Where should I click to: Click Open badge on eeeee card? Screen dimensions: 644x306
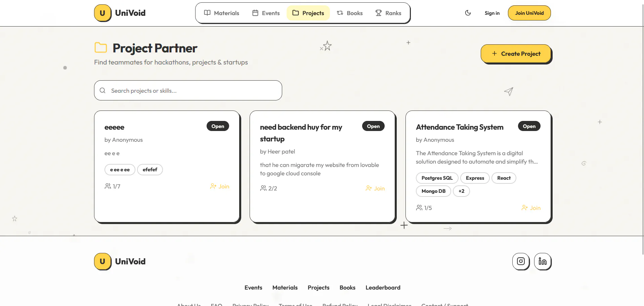(218, 126)
